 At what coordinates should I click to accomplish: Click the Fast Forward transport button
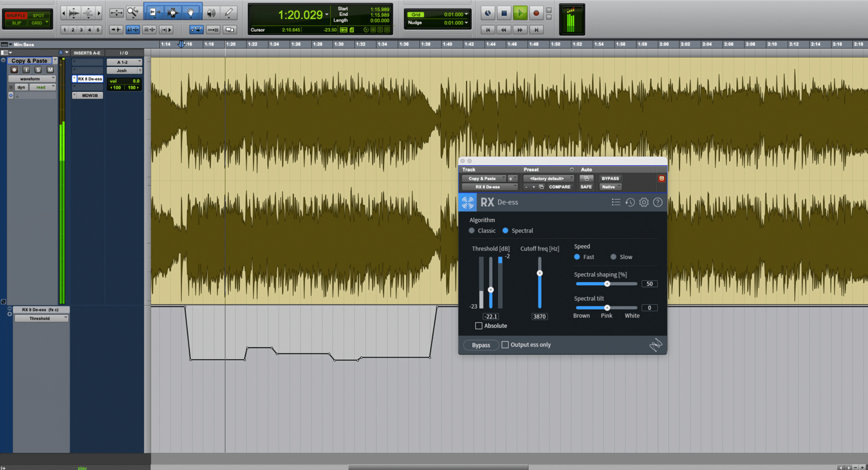tap(520, 30)
